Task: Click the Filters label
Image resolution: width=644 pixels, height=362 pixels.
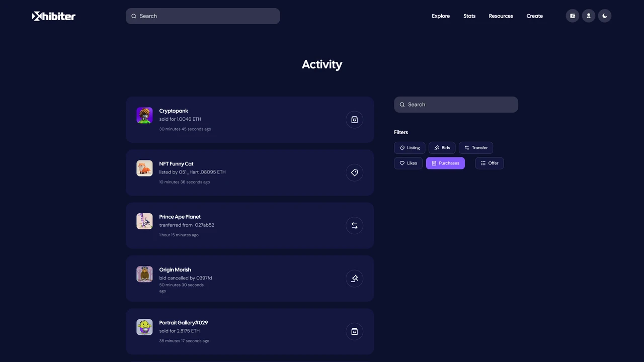Action: click(x=401, y=132)
